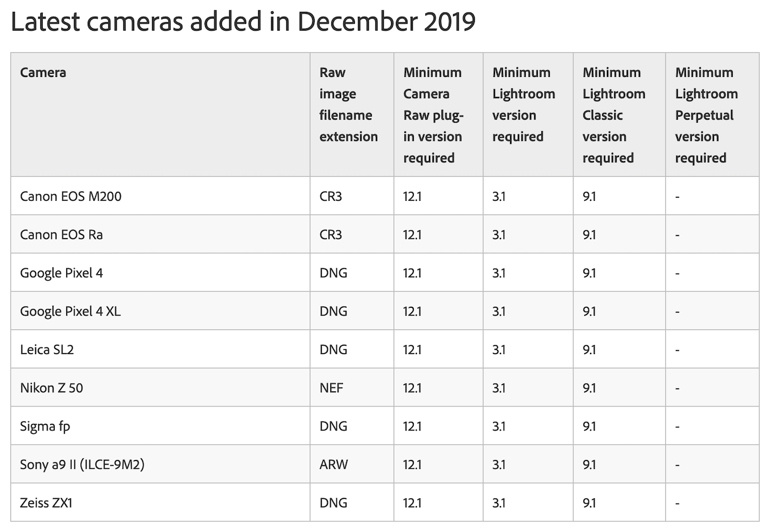
Task: Select the Zeiss ZX1 cell
Action: coord(46,503)
